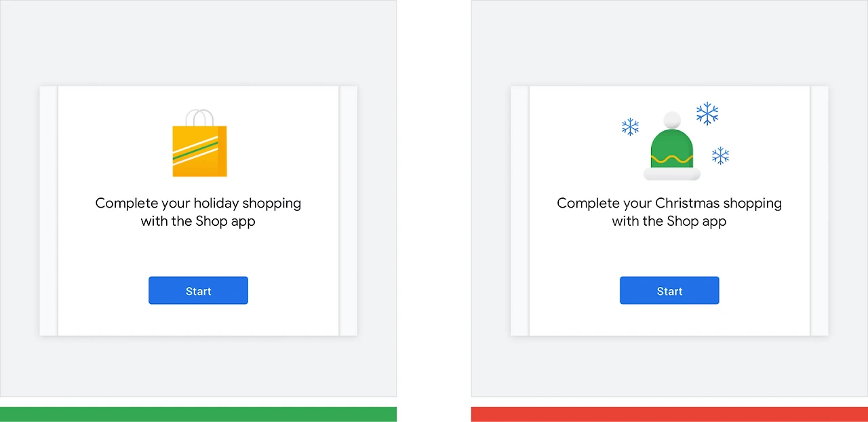Click the yellow shopping bag illustration
Image resolution: width=868 pixels, height=422 pixels.
[x=199, y=143]
